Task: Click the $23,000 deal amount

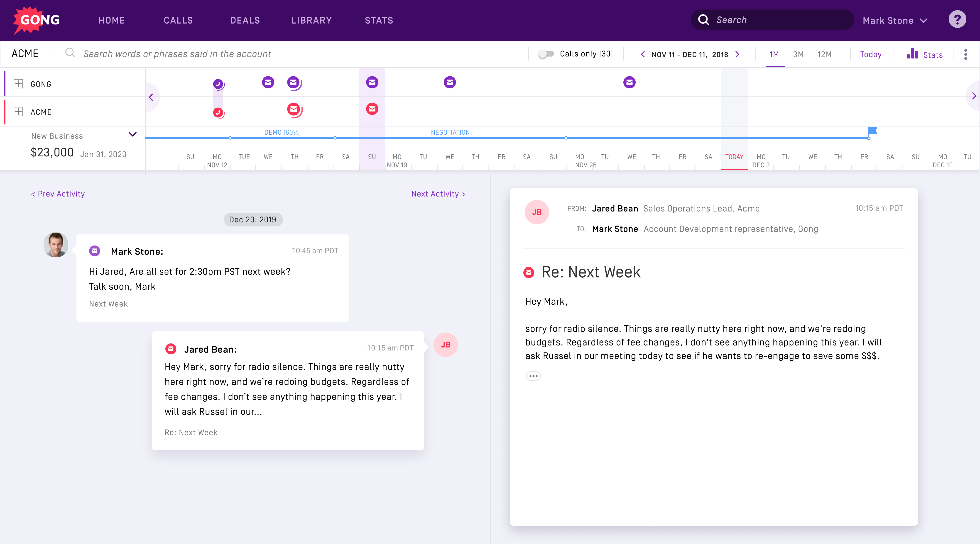Action: (x=52, y=153)
